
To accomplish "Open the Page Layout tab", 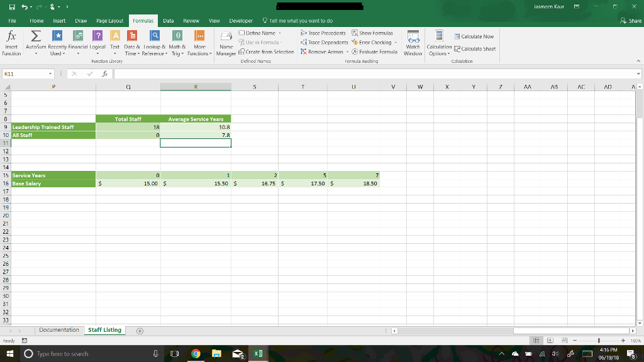I will point(109,21).
